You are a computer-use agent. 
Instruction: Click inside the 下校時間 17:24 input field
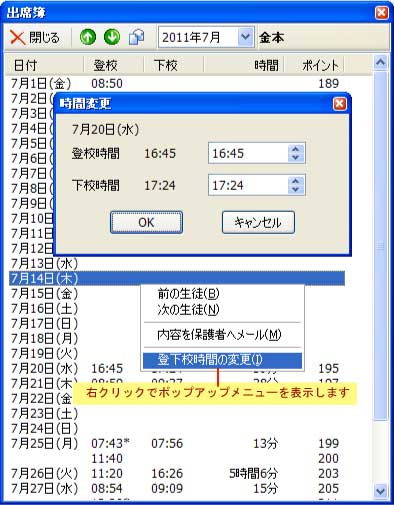click(x=248, y=185)
